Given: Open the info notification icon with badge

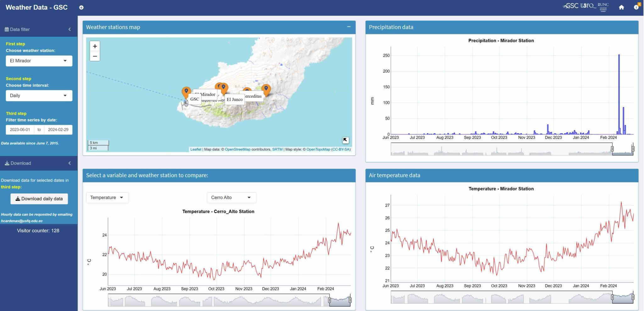Looking at the screenshot, I should 636,7.
